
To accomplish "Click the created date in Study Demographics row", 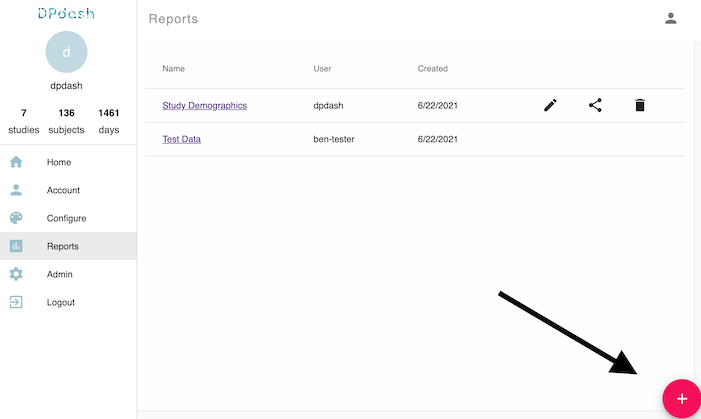I will point(438,106).
